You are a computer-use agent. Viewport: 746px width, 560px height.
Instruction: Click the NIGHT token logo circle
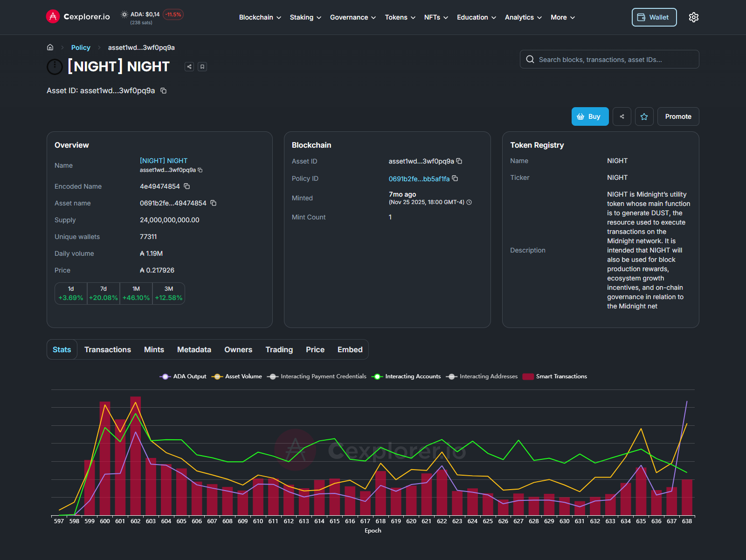(x=55, y=67)
